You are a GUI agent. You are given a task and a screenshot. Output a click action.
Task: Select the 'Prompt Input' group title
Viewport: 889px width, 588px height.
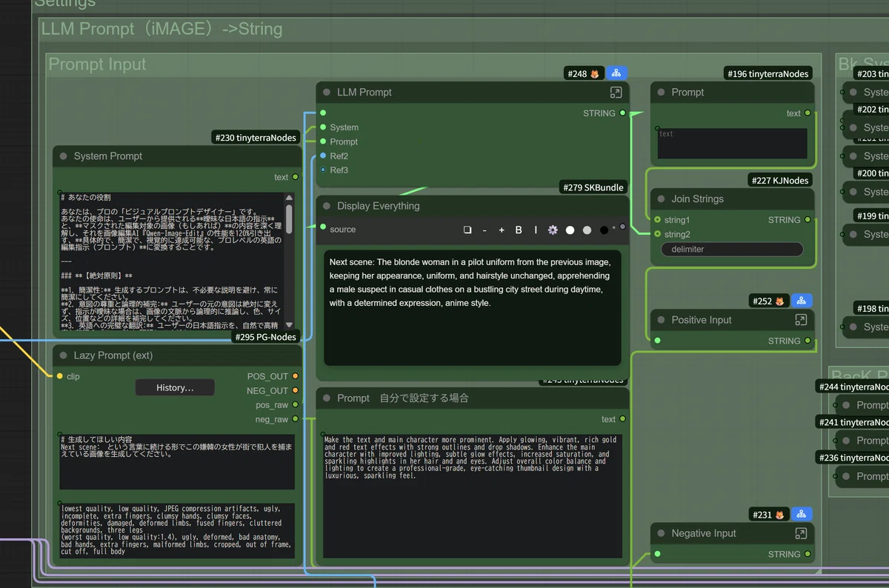97,64
